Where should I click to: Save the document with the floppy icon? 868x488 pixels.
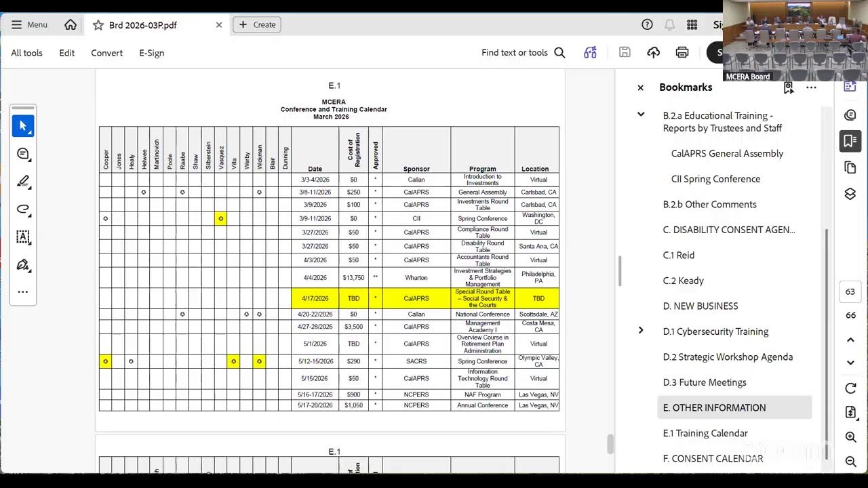pos(625,53)
